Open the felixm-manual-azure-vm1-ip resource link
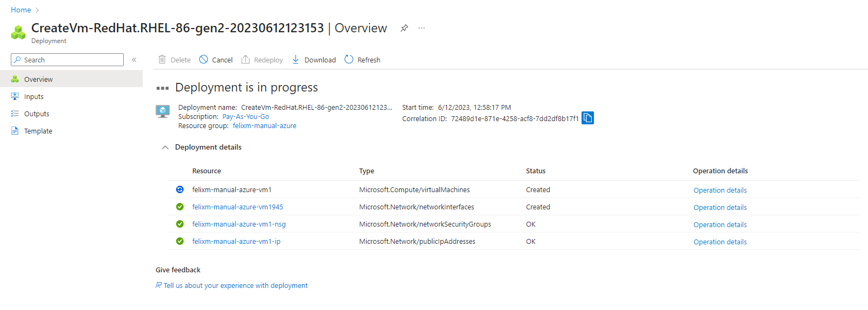Viewport: 868px width, 310px height. coord(236,241)
